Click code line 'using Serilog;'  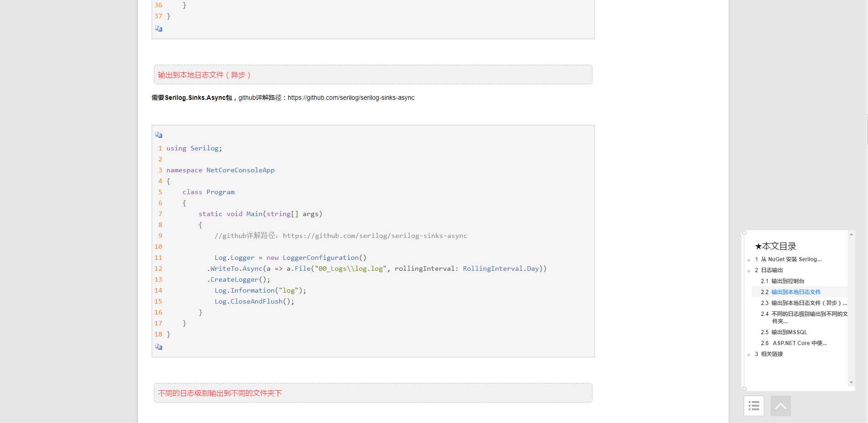point(194,148)
